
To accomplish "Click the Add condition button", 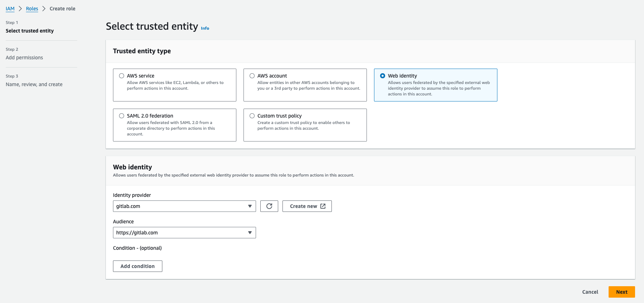I will click(x=138, y=266).
